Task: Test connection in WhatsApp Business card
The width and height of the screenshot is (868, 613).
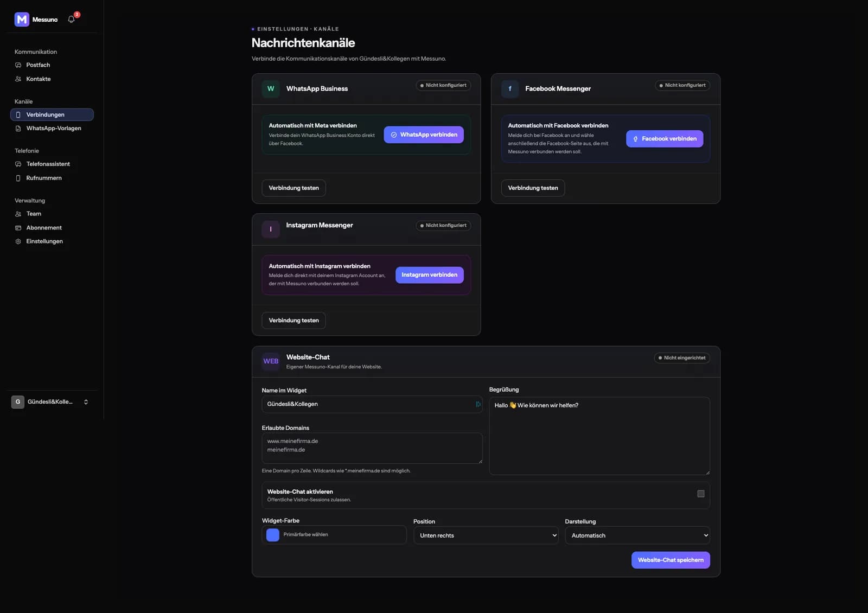Action: [294, 188]
